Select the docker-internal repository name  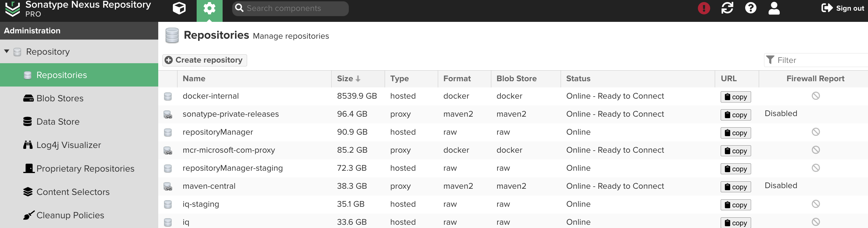(211, 96)
